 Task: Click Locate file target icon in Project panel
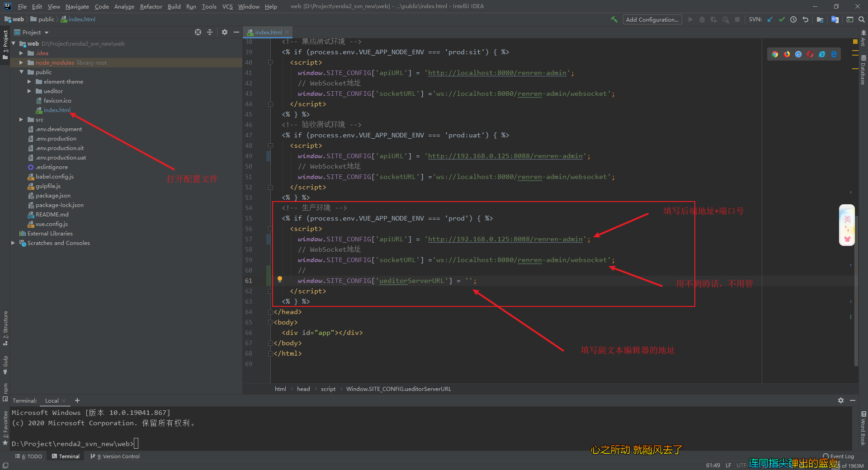click(198, 32)
